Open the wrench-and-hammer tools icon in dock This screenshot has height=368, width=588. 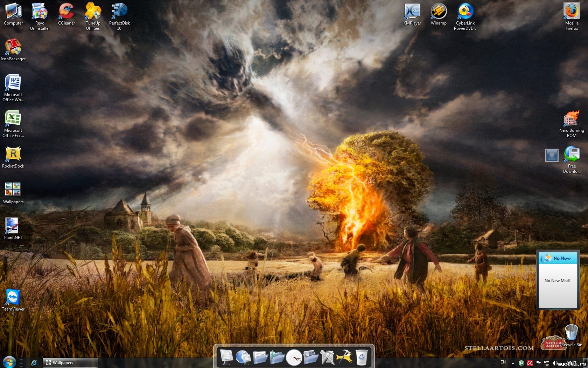[328, 357]
